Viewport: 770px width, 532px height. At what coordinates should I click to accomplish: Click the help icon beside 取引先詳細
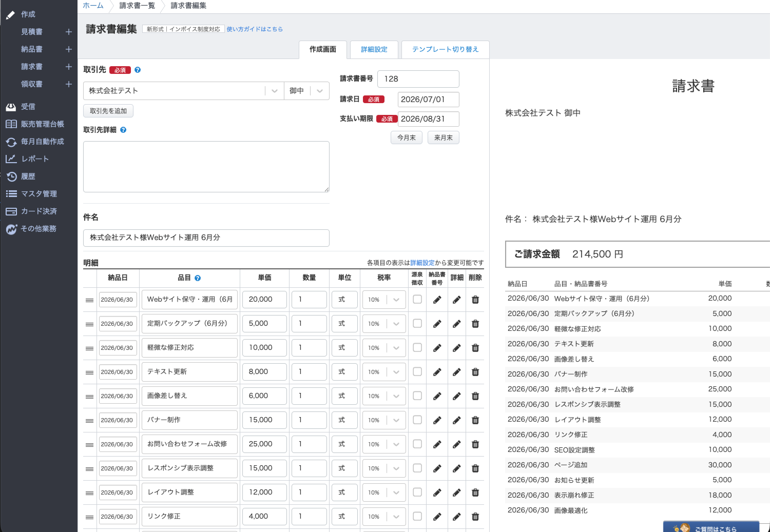tap(123, 130)
